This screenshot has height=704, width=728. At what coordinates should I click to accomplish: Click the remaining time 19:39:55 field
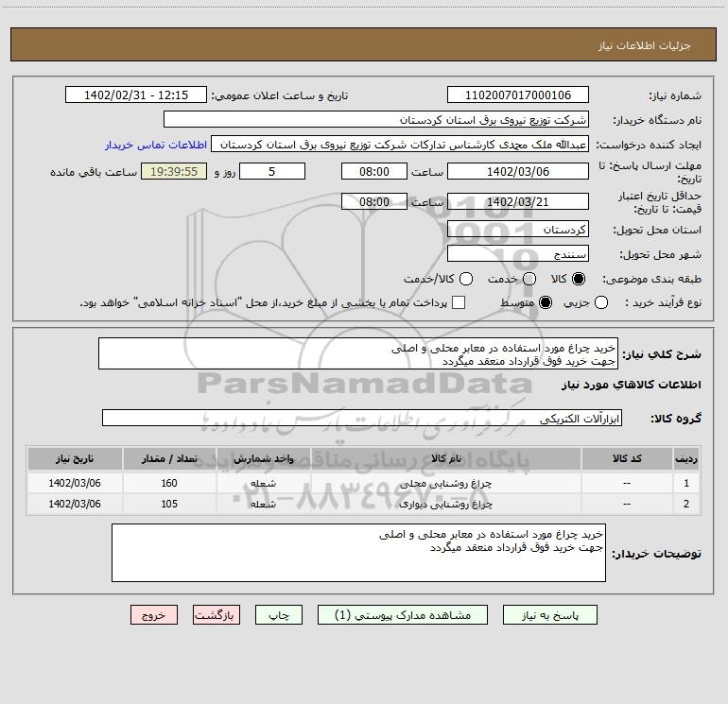tap(174, 171)
